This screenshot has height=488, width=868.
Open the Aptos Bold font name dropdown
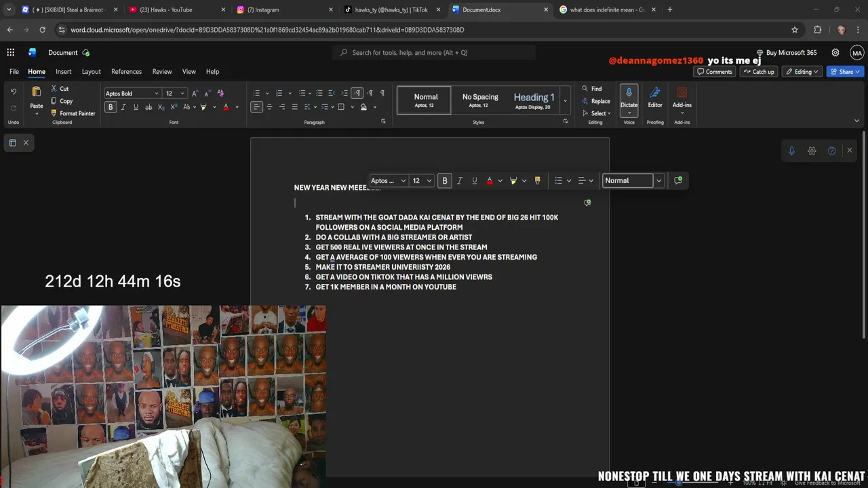(157, 94)
